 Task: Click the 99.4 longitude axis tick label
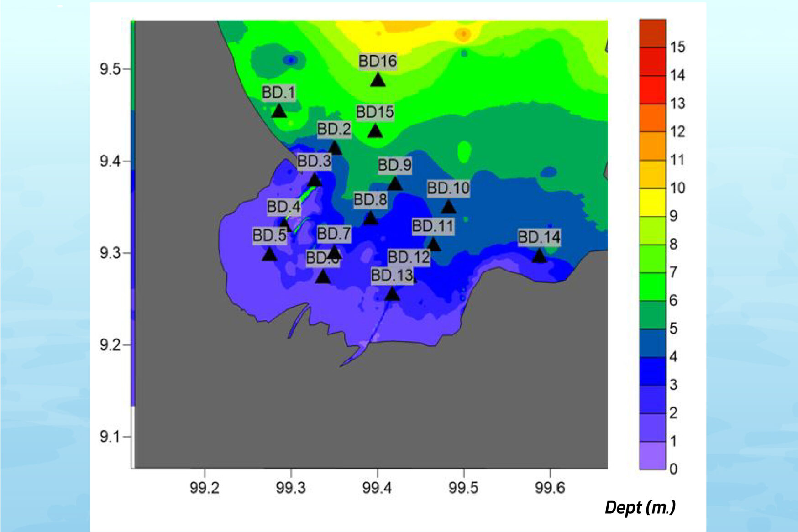point(377,488)
